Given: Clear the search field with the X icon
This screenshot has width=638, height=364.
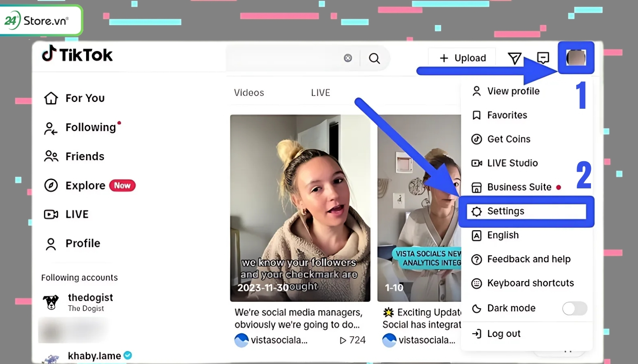Looking at the screenshot, I should (x=348, y=58).
